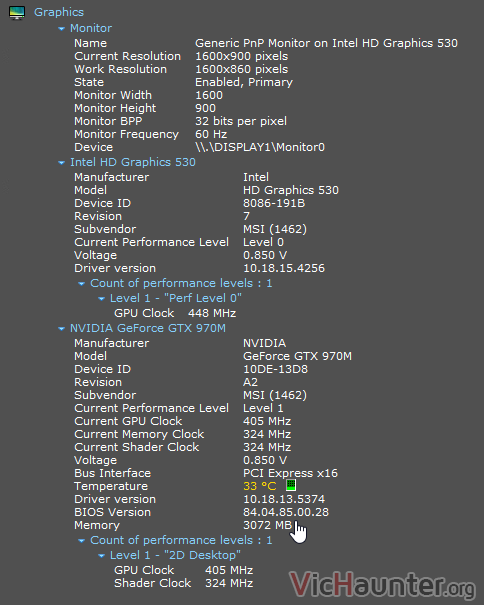Screen dimensions: 484x605
Task: Click the \\.\DISPLAY1\Monitor0 device value
Action: tap(260, 147)
